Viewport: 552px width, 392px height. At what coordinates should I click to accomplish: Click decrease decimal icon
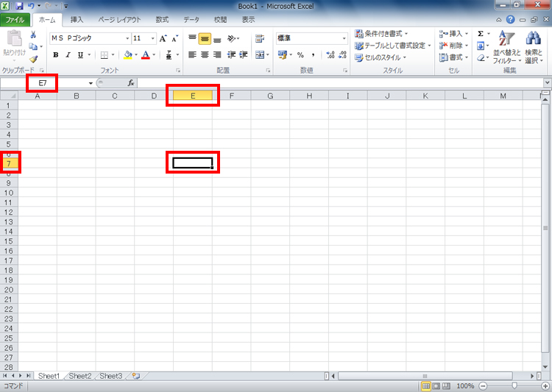tap(342, 55)
